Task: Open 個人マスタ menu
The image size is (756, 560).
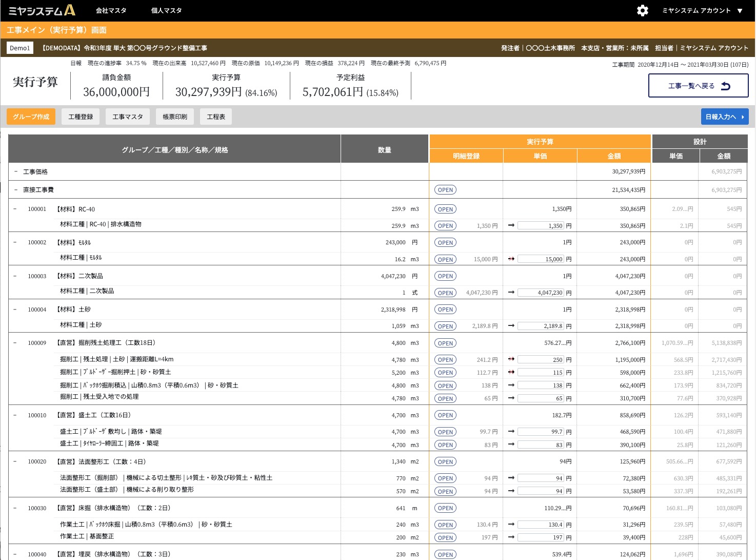Action: [x=166, y=10]
